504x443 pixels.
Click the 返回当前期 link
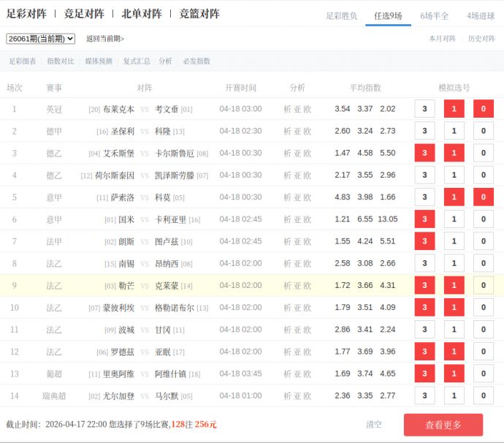click(x=104, y=39)
